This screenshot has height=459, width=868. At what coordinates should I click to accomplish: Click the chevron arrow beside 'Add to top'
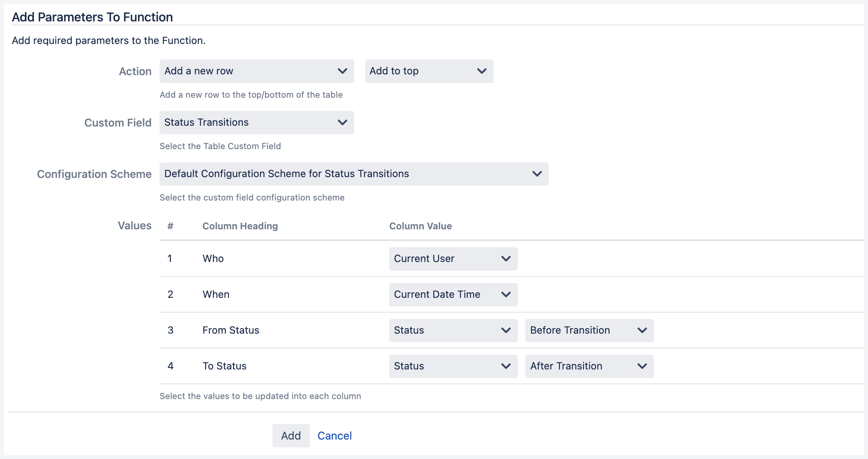coord(482,71)
